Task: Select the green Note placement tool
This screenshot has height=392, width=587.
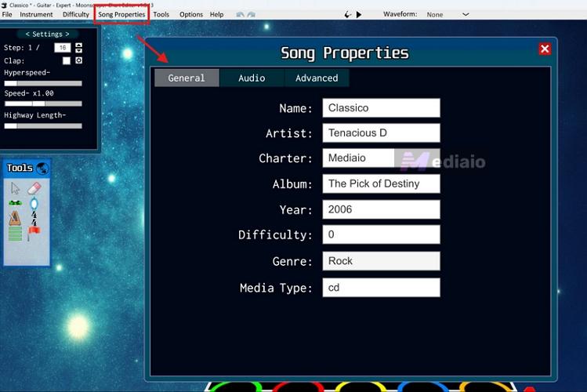Action: [15, 203]
